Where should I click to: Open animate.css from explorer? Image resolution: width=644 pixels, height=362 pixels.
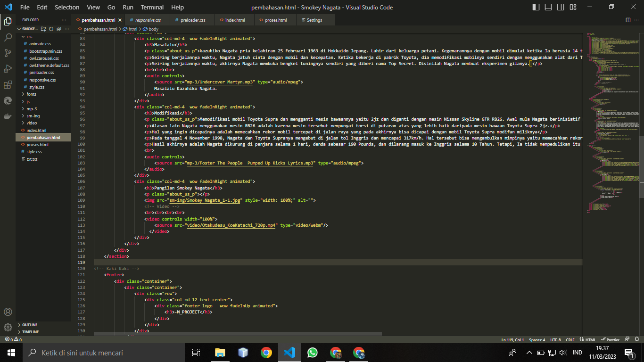tap(40, 44)
